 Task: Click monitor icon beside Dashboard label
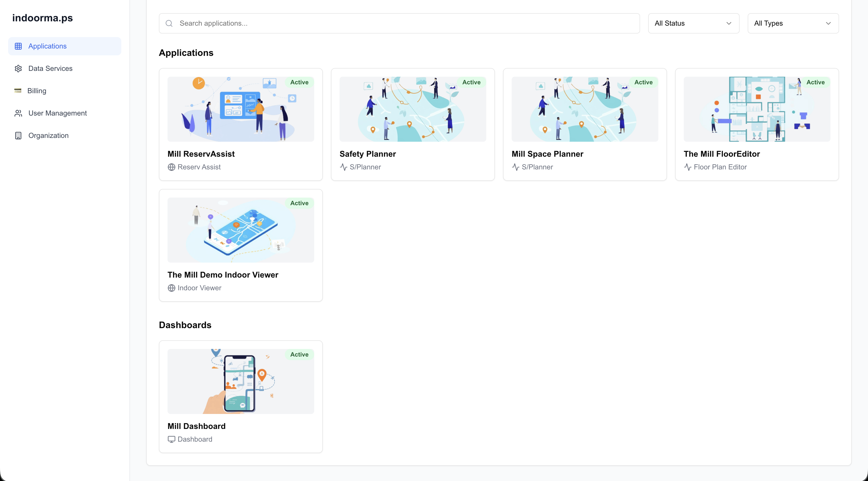click(x=172, y=439)
